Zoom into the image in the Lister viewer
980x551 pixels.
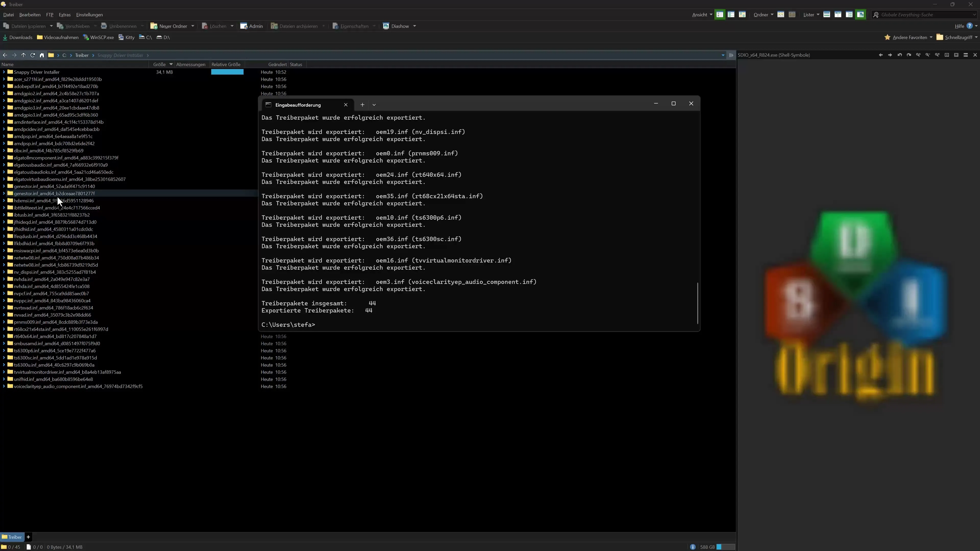tap(918, 55)
